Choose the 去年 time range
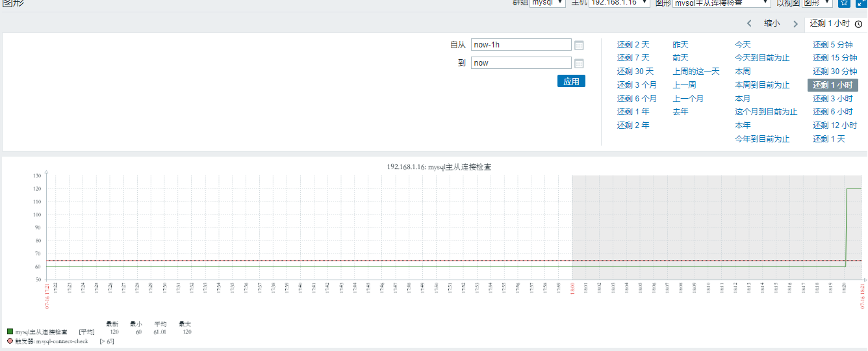 point(680,112)
